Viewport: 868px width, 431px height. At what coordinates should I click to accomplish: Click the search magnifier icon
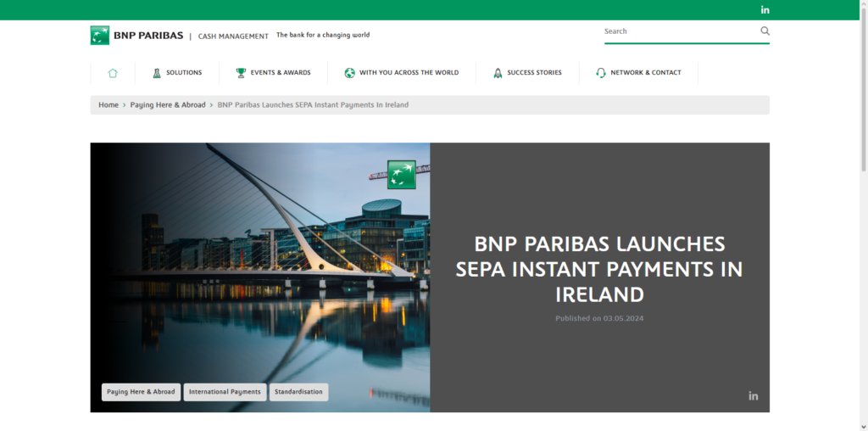[x=765, y=31]
